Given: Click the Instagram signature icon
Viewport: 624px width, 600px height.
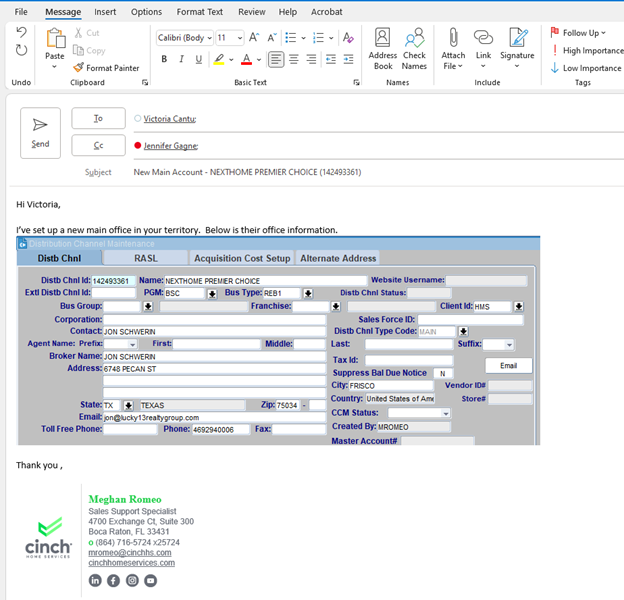Looking at the screenshot, I should [x=132, y=581].
